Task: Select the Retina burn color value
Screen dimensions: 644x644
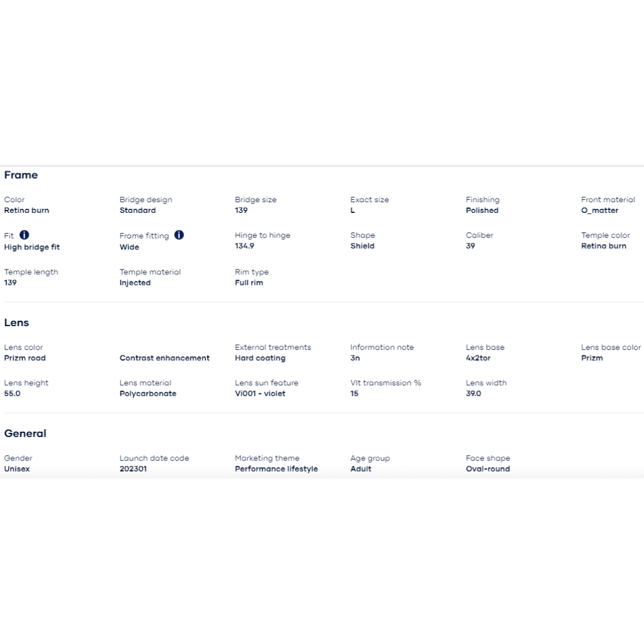Action: tap(27, 210)
